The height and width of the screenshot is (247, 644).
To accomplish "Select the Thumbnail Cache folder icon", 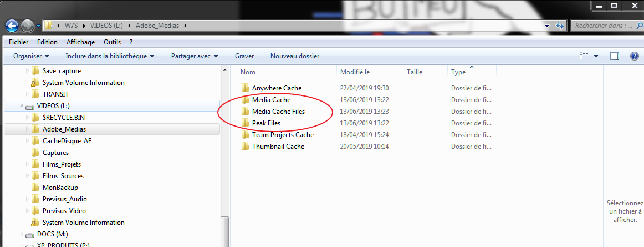I will click(x=245, y=146).
